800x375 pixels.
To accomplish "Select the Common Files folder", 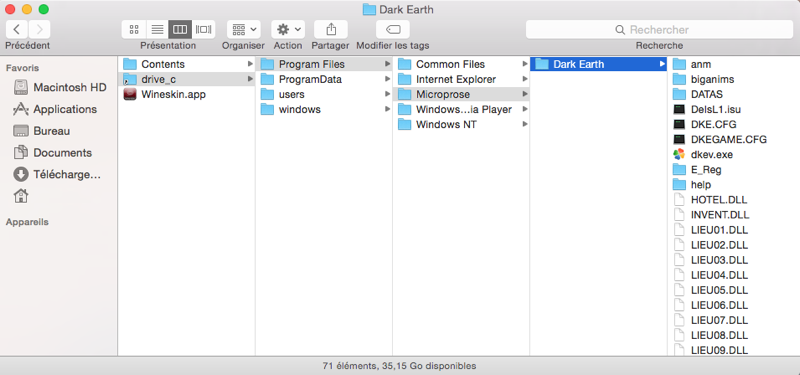I will click(461, 64).
